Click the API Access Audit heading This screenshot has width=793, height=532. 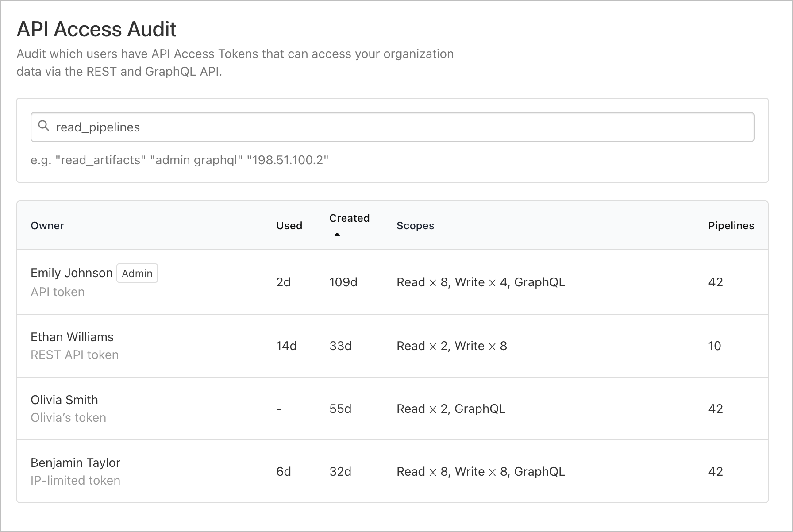click(96, 29)
